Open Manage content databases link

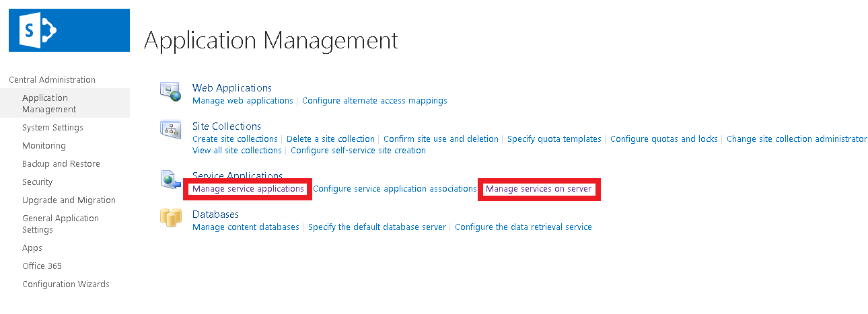[x=246, y=227]
